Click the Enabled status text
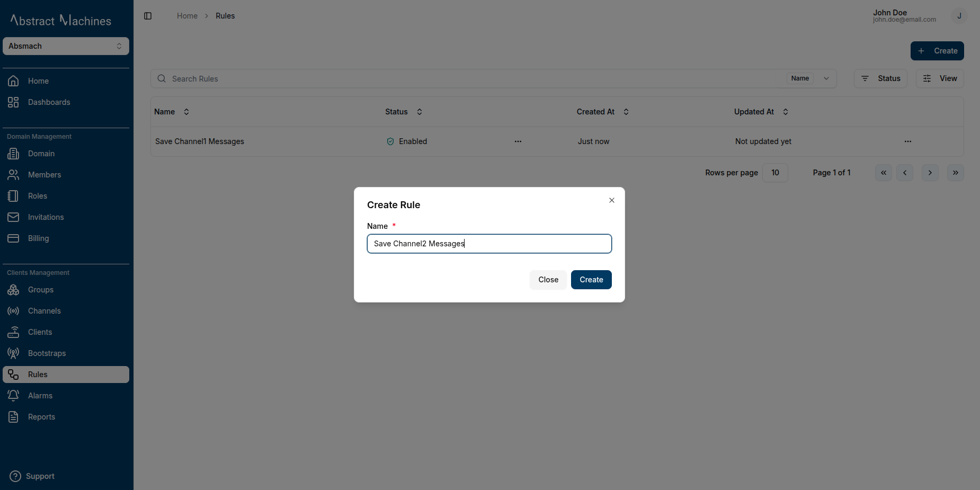This screenshot has height=490, width=980. (x=413, y=141)
